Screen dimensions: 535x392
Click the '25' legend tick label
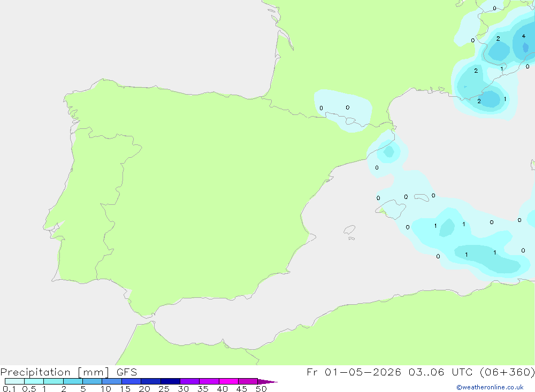[x=164, y=389]
